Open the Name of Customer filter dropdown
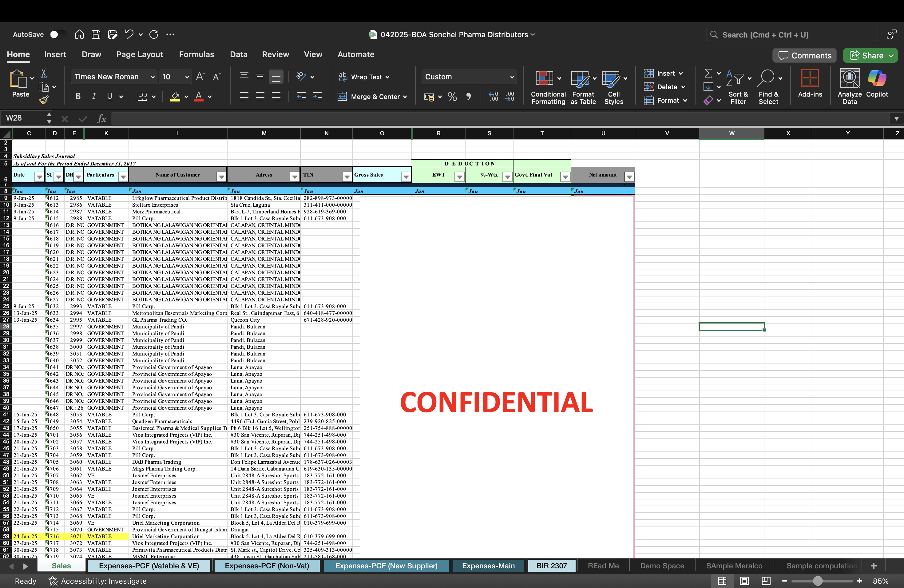The image size is (904, 588). [x=221, y=177]
